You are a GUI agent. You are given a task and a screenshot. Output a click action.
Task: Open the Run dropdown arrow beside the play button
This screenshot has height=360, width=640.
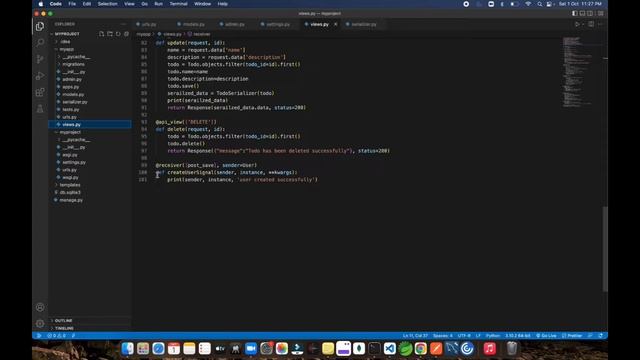click(x=583, y=24)
